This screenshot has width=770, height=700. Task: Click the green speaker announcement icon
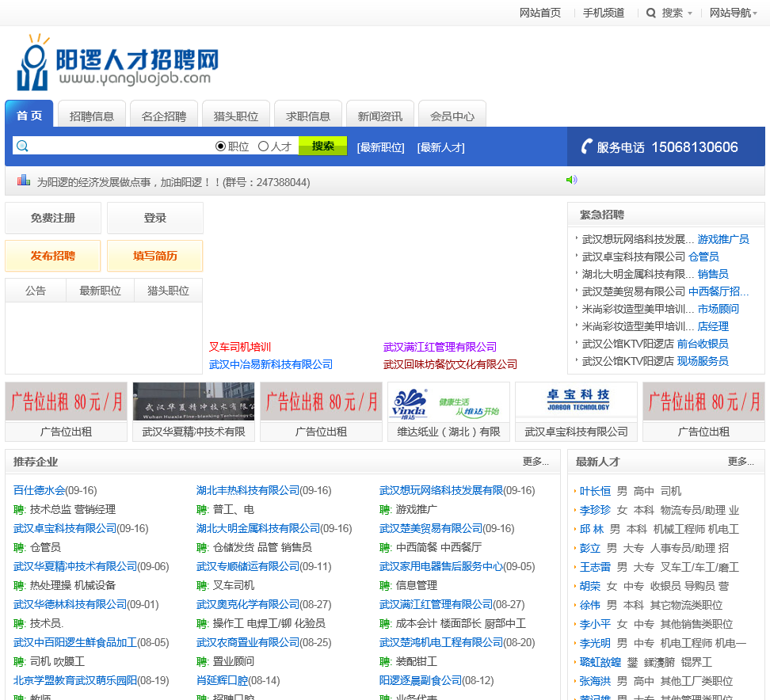click(571, 181)
